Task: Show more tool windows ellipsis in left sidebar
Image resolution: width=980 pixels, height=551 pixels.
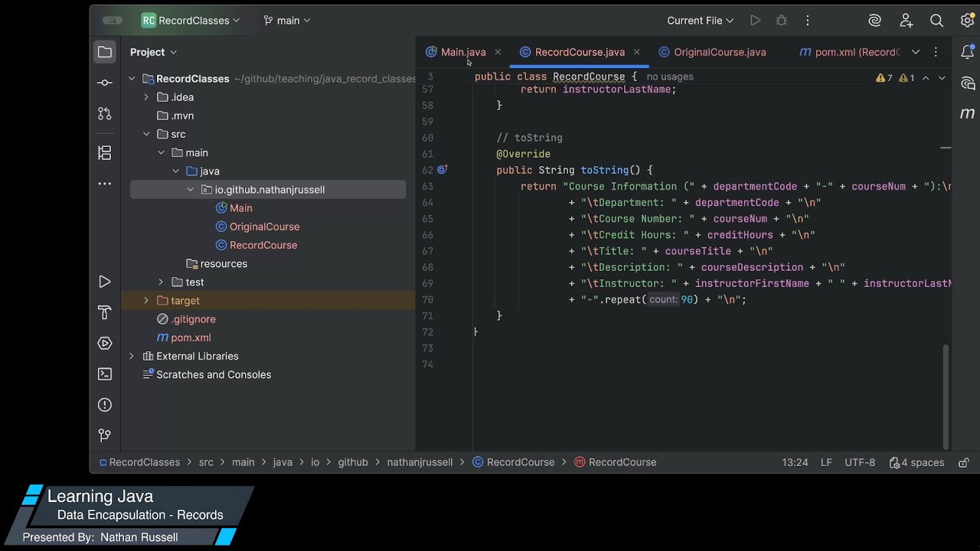Action: (105, 184)
